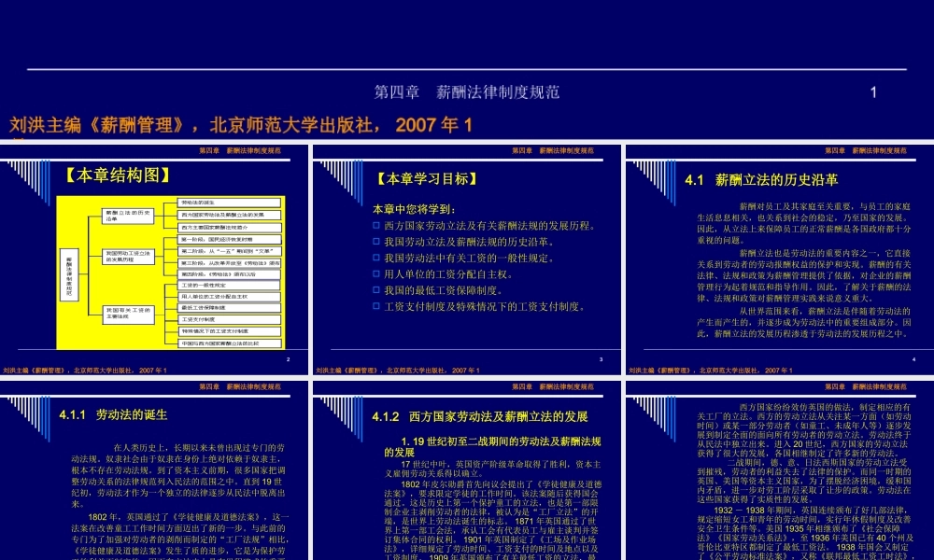Click chart box 中国与西方国家薪酬立法的比较
The height and width of the screenshot is (560, 934).
[230, 343]
